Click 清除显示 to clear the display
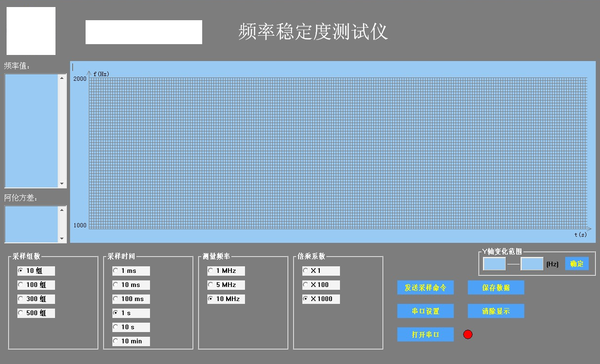 496,311
